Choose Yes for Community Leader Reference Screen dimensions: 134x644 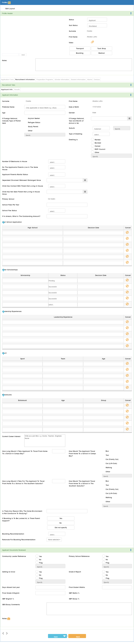click(37, 556)
